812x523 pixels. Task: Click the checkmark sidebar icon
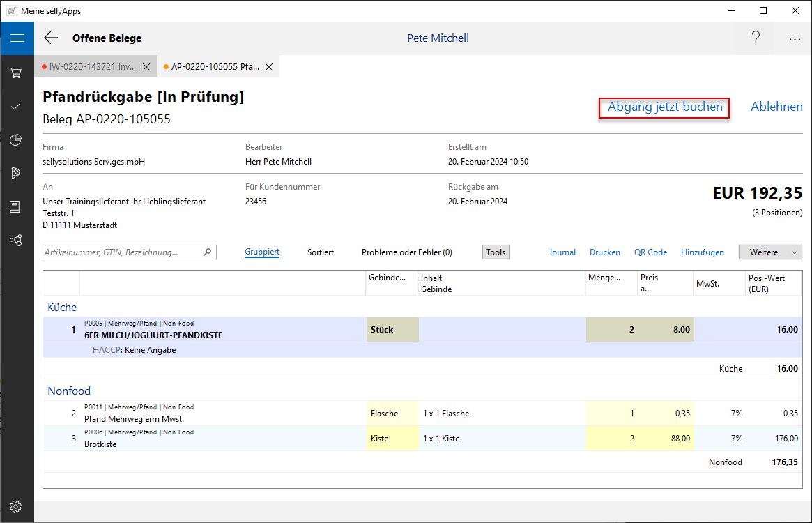[x=16, y=106]
